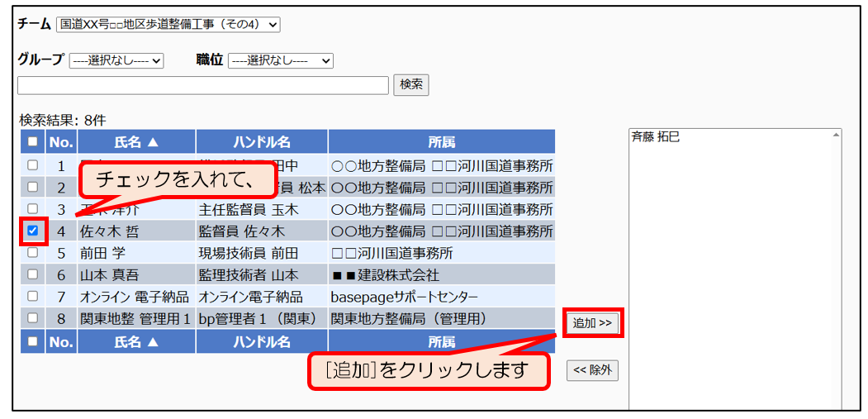Screen dimensions: 868x419
Task: Uncheck the row 4 佐々木 哲 checkbox
Action: tap(33, 231)
